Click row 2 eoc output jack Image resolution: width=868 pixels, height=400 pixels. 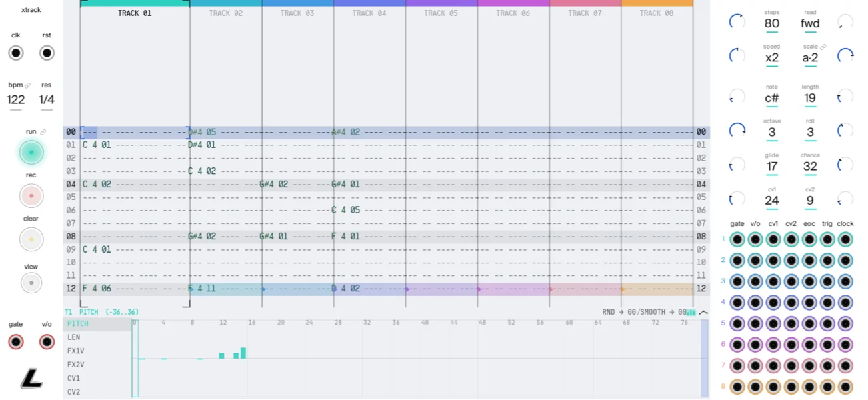tap(809, 261)
